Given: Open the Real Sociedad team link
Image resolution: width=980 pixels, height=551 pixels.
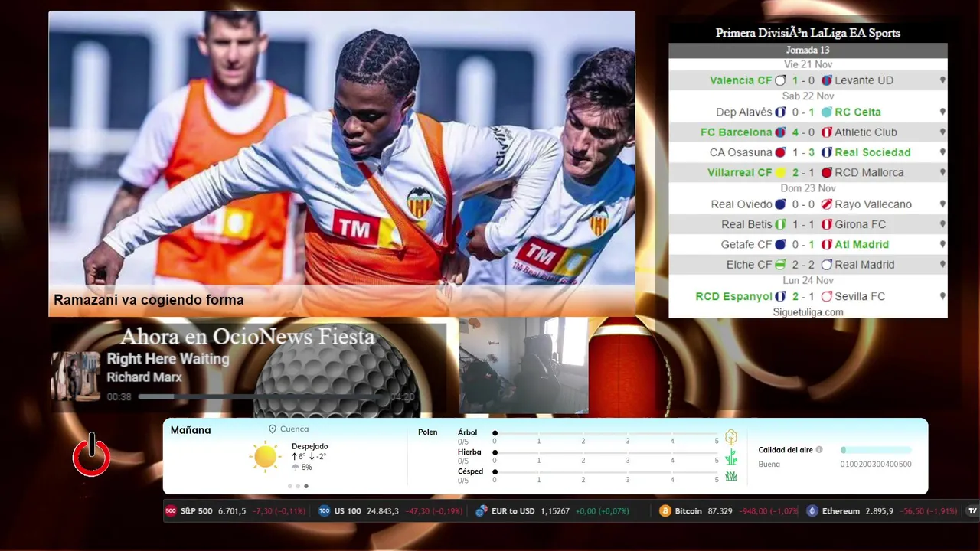Looking at the screenshot, I should click(873, 152).
